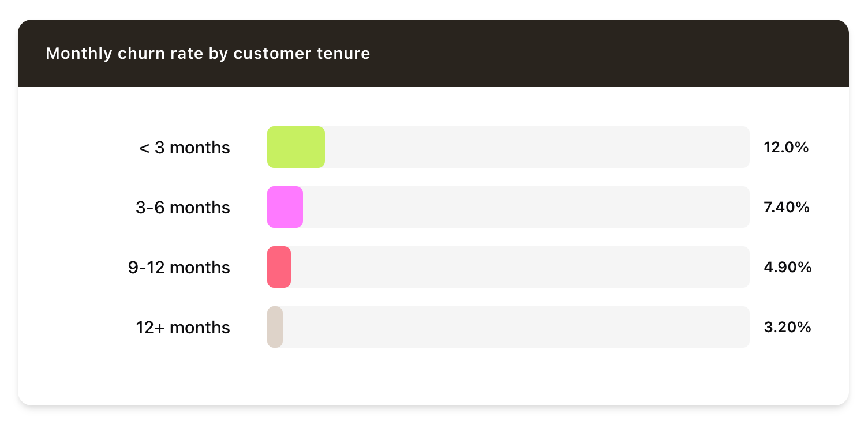868x421 pixels.
Task: Click the red 9-12 months bar
Action: [279, 267]
